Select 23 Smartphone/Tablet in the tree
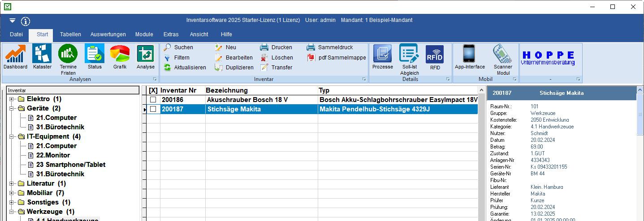The height and width of the screenshot is (221, 644). click(x=71, y=165)
